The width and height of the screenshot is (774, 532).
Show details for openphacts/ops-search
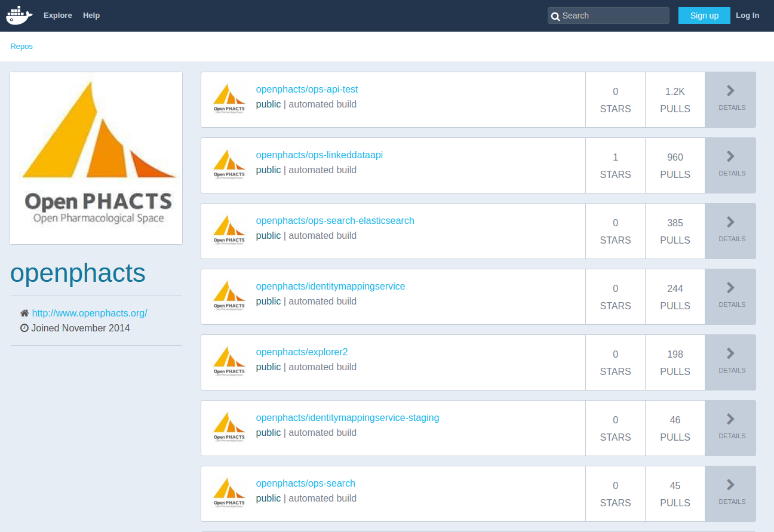(x=730, y=494)
